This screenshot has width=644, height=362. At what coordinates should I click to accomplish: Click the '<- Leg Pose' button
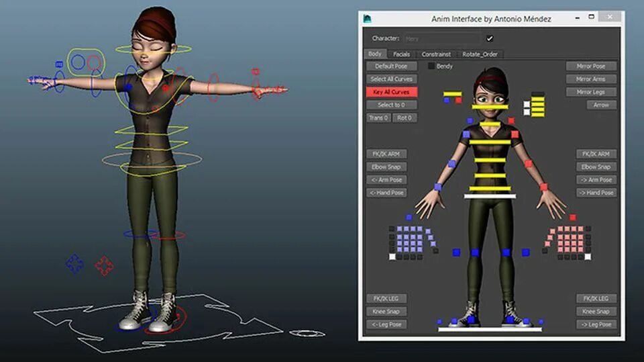(x=386, y=324)
